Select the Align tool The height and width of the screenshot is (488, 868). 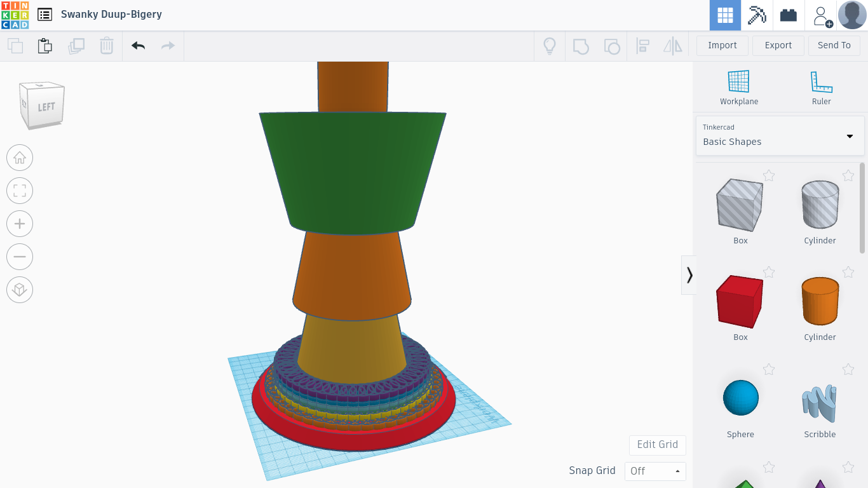(642, 46)
